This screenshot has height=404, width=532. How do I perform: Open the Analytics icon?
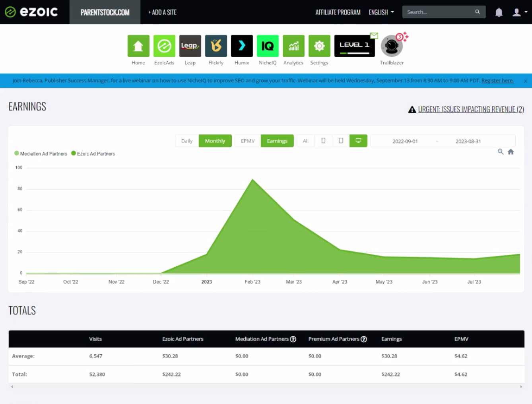tap(293, 46)
